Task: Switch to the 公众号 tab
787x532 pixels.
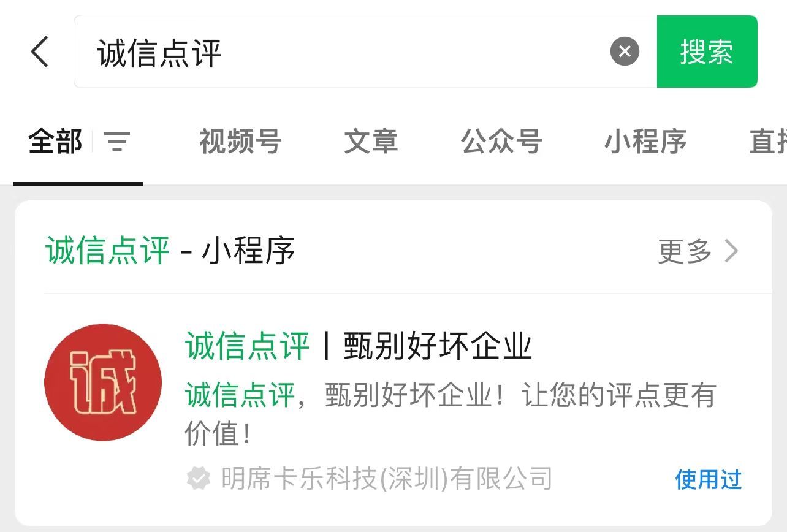Action: coord(501,142)
